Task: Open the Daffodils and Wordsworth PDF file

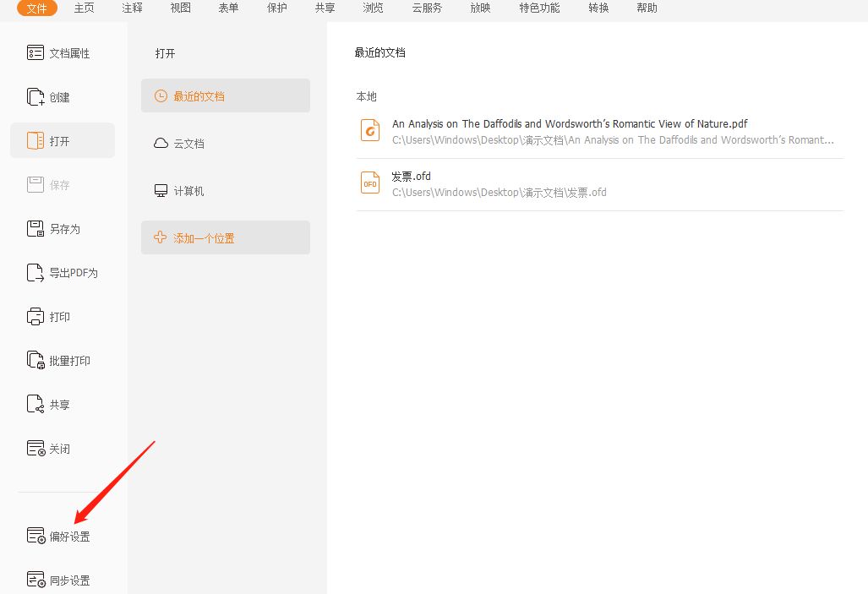Action: coord(569,124)
